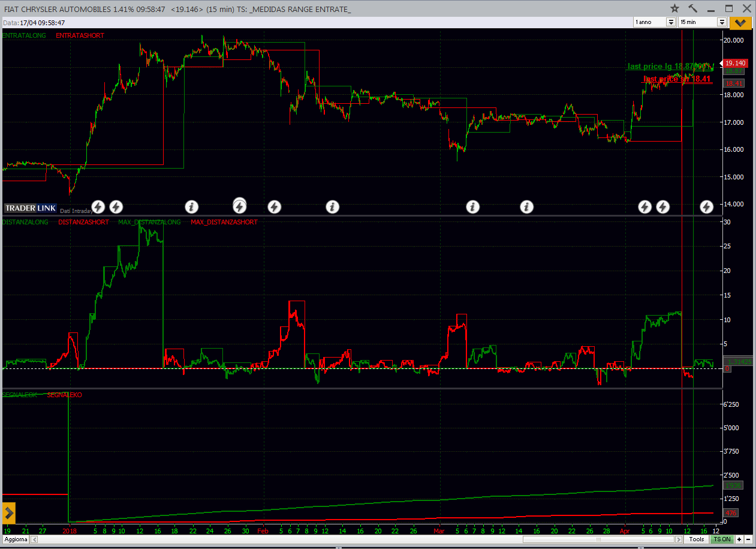Open settings with the hammer icon
Image resolution: width=756 pixels, height=549 pixels.
(693, 8)
